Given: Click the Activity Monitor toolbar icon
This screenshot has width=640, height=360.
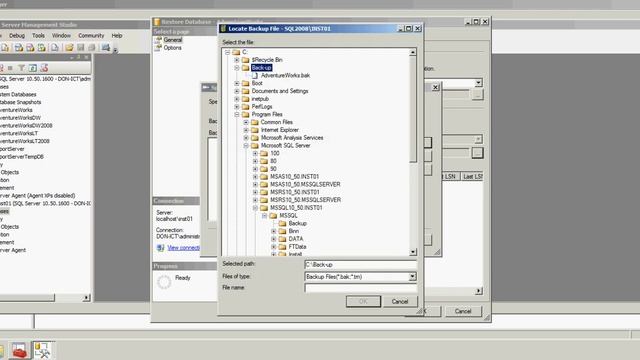Looking at the screenshot, I should [x=106, y=48].
